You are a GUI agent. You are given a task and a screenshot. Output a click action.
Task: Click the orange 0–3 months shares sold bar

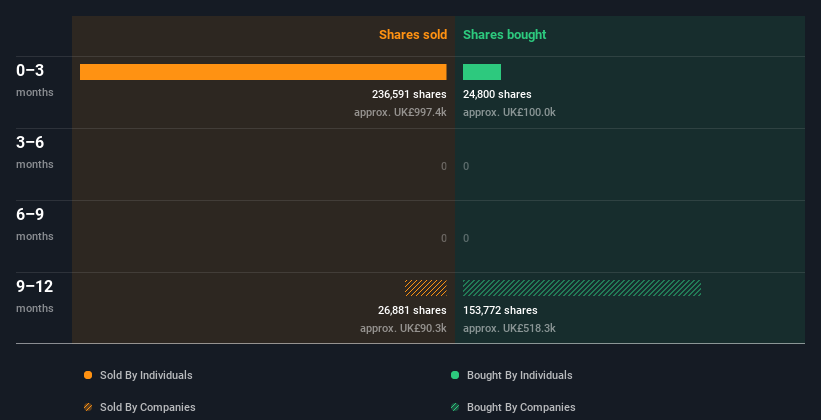point(263,72)
